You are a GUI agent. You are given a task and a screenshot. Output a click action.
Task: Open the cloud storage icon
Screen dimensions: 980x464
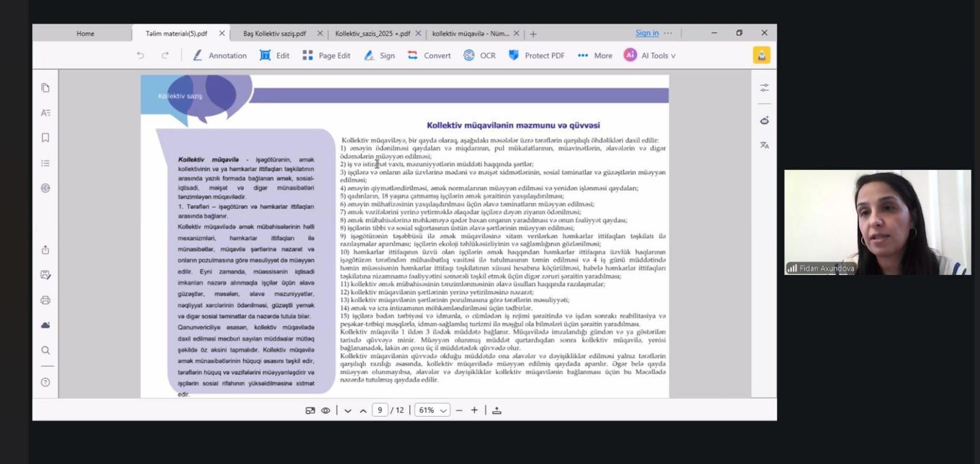tap(45, 325)
